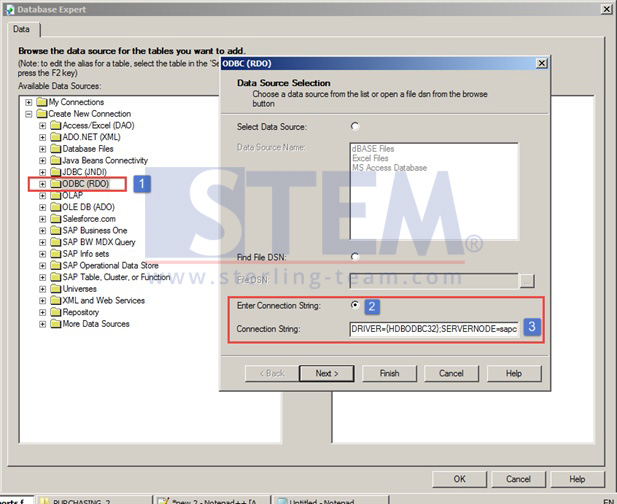Open Help in the ODBC dialog
Viewport: 617px width, 504px height.
pos(514,373)
